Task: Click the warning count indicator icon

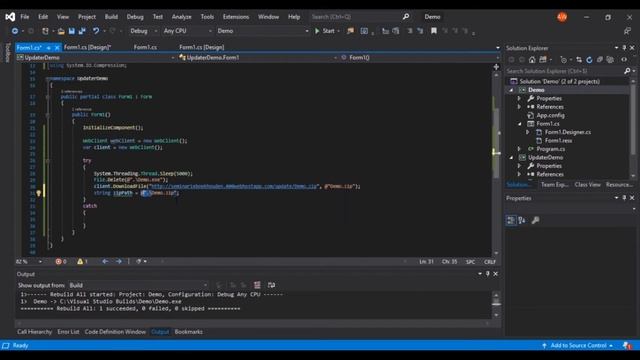Action: point(80,261)
